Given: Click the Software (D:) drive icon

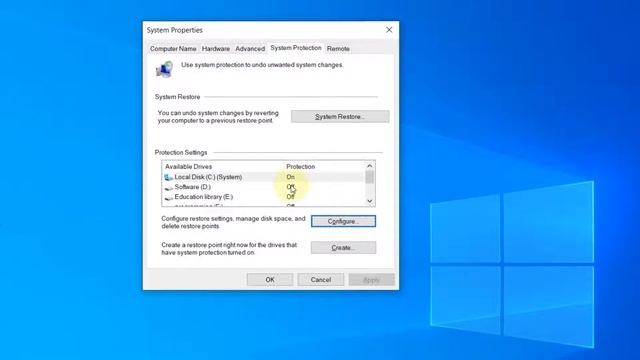Looking at the screenshot, I should point(169,188).
